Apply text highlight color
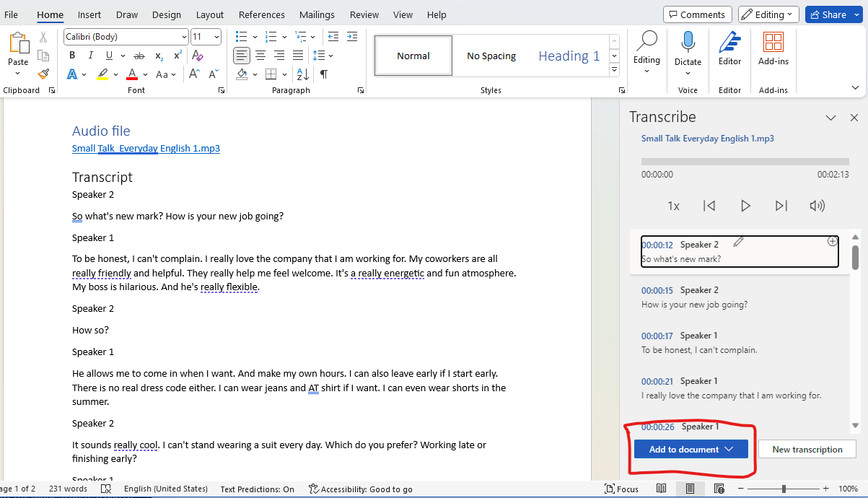The width and height of the screenshot is (868, 498). pyautogui.click(x=102, y=74)
